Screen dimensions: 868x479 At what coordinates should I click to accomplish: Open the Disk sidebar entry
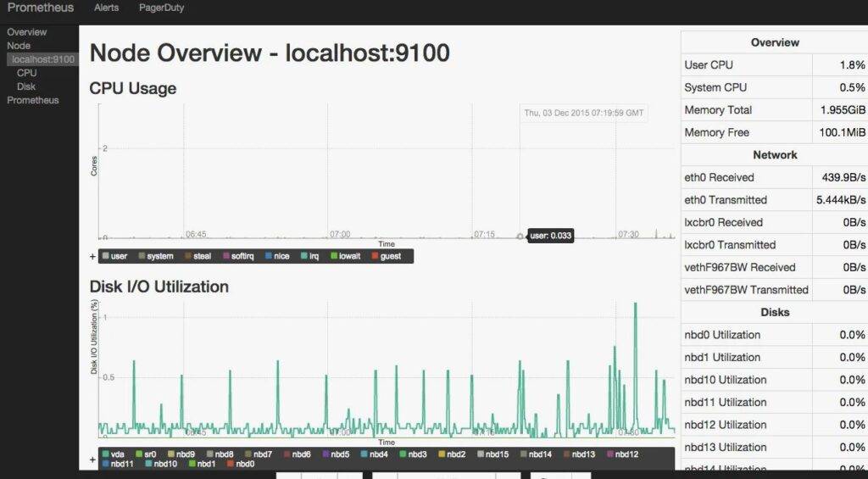(x=26, y=86)
